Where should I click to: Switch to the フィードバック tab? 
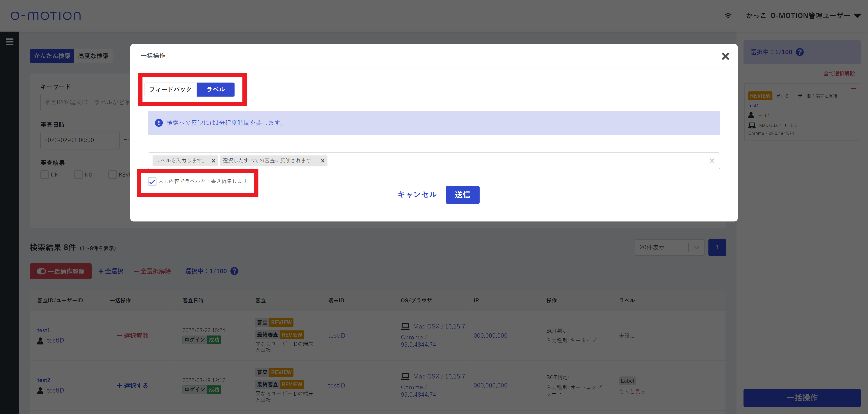(x=171, y=89)
